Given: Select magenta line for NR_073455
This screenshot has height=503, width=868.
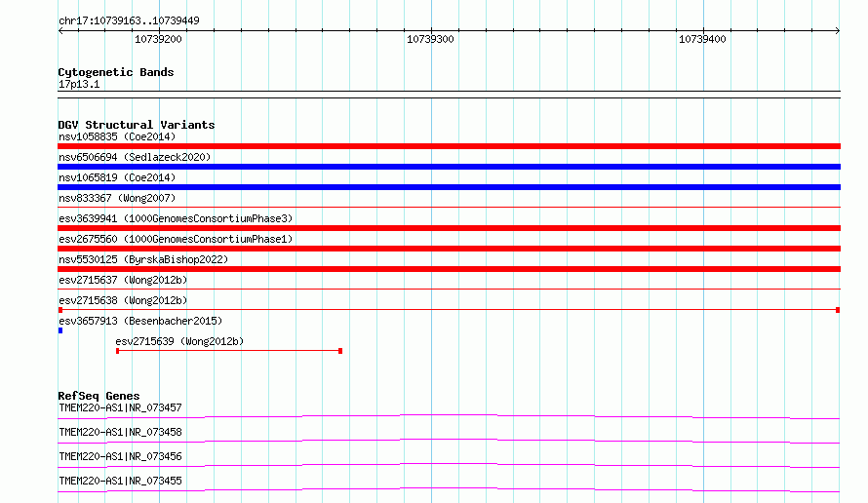Looking at the screenshot, I should 449,489.
